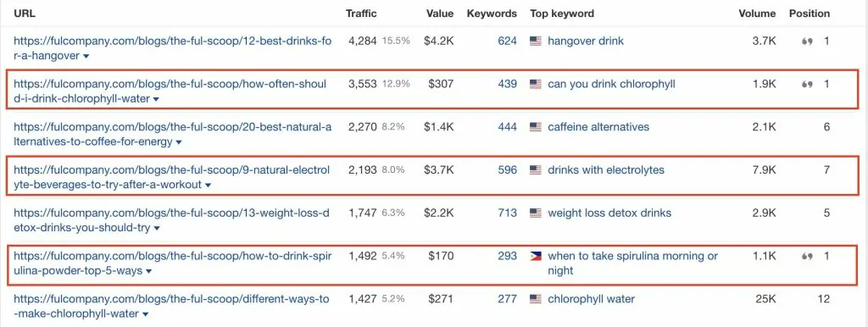Viewport: 868px width, 327px height.
Task: Click quote icon in spirulina row position
Action: tap(807, 257)
